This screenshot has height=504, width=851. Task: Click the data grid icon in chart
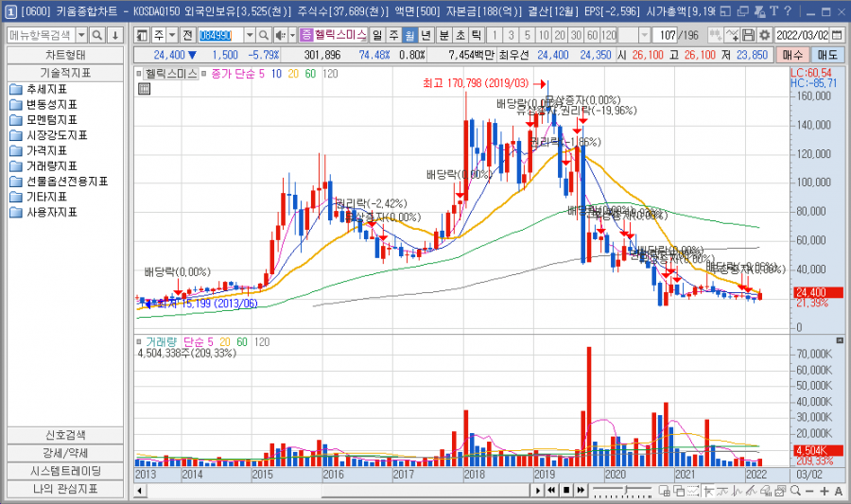pyautogui.click(x=144, y=89)
